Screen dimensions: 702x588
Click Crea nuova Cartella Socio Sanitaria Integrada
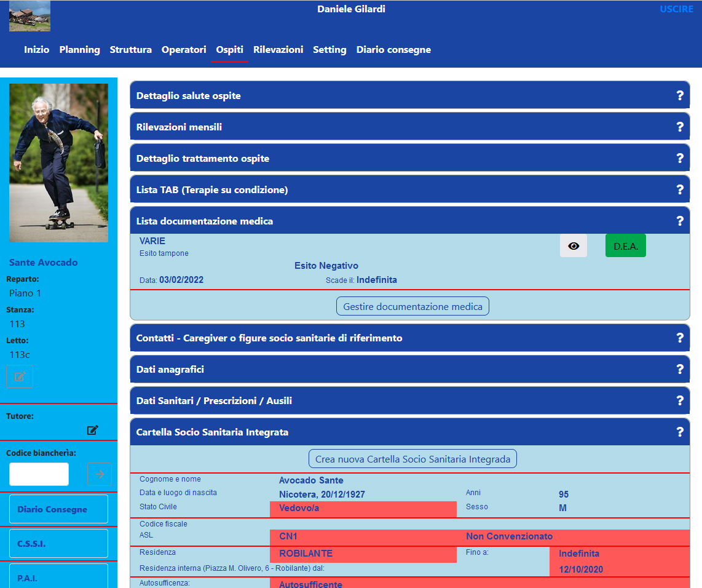pos(412,459)
